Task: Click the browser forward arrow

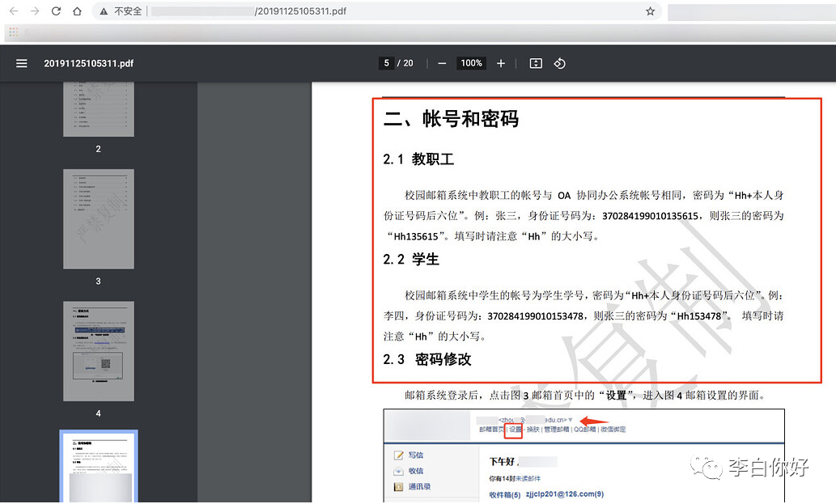Action: coord(35,11)
